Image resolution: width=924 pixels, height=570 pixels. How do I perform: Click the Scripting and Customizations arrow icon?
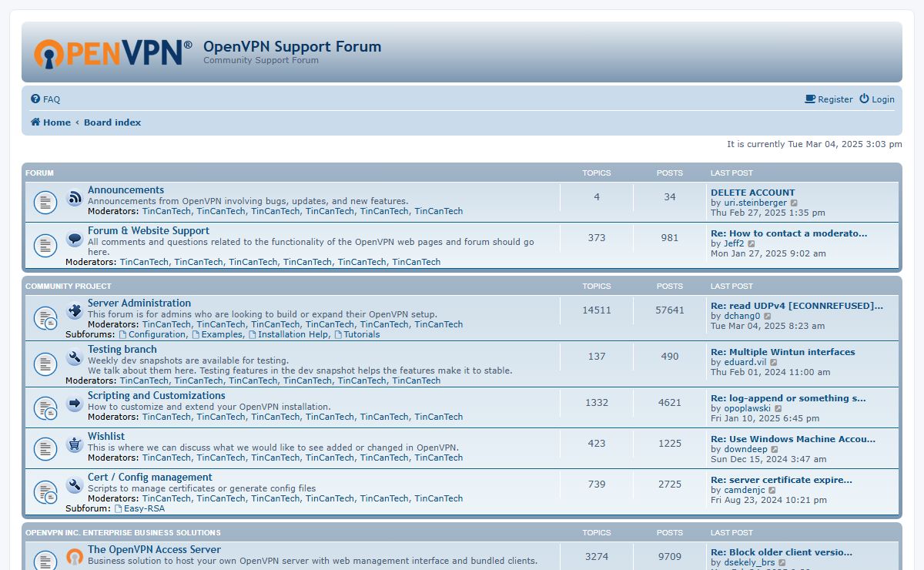point(75,403)
